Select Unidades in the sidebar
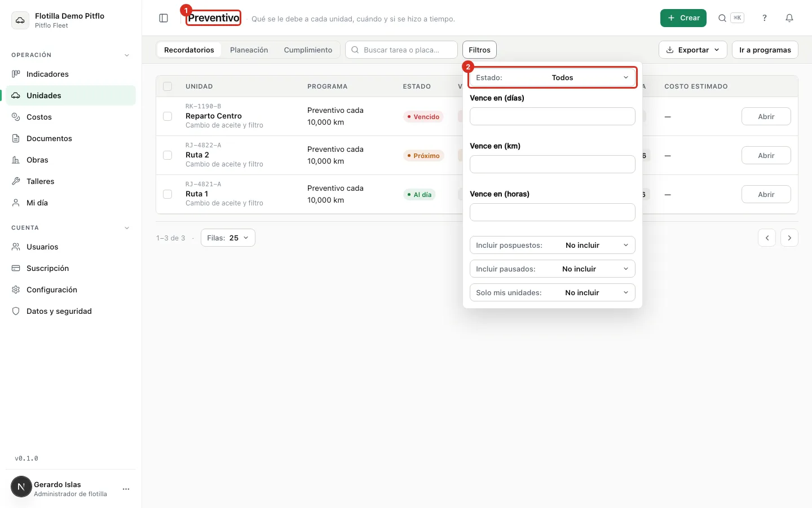Image resolution: width=812 pixels, height=508 pixels. click(70, 95)
